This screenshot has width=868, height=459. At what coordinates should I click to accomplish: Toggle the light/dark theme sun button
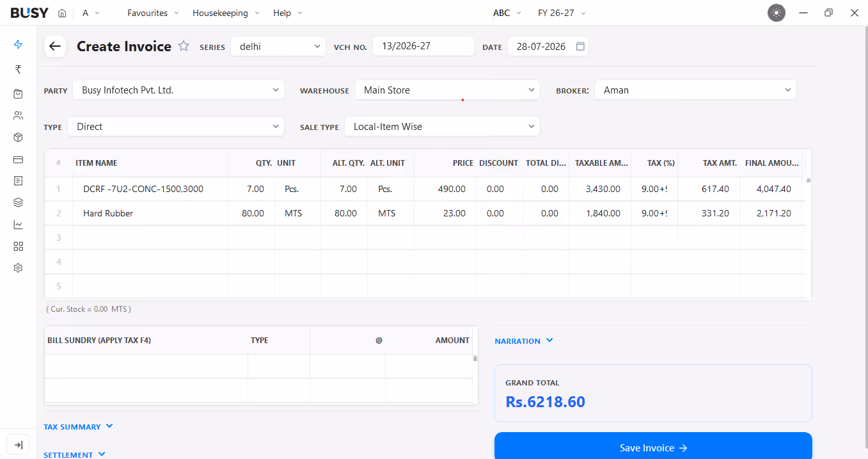tap(777, 13)
